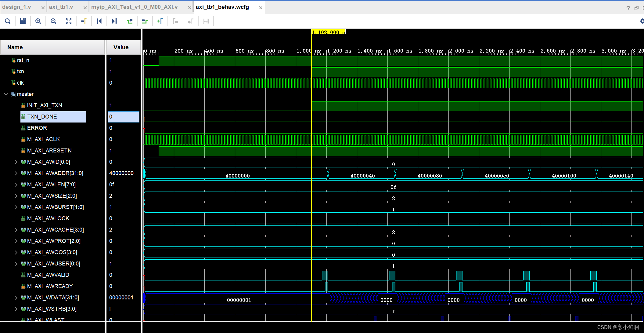Select the clk signal
The image size is (644, 333).
(x=20, y=83)
